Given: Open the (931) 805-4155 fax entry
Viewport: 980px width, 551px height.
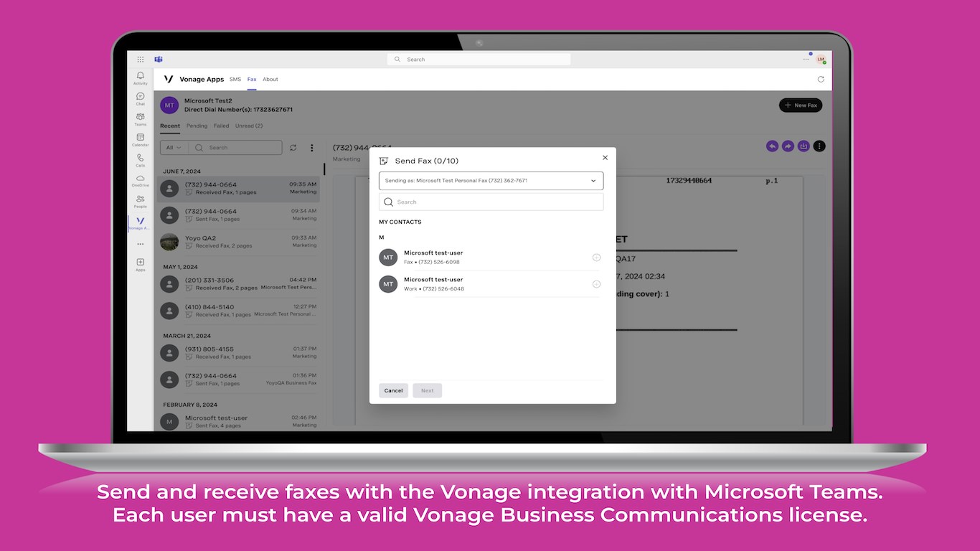Looking at the screenshot, I should point(238,353).
